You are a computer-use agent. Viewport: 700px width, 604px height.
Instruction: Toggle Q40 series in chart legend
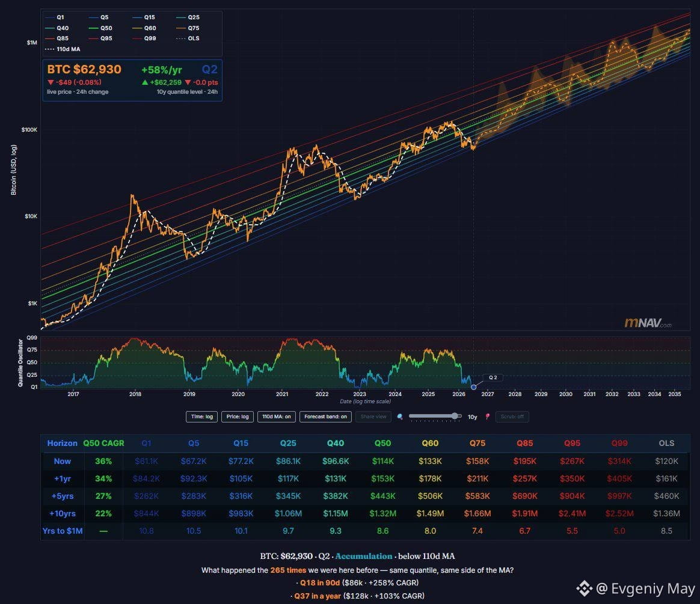tap(57, 28)
